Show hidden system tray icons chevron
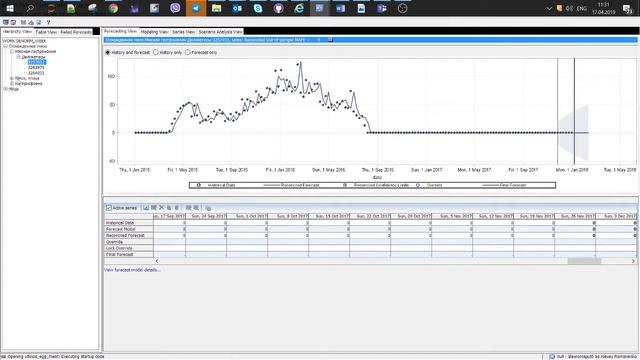640x360 pixels. pos(549,9)
